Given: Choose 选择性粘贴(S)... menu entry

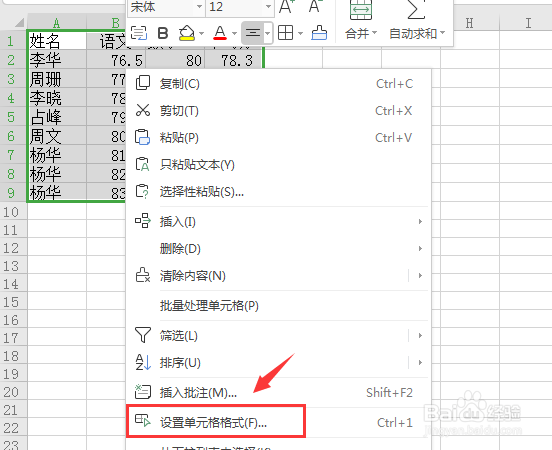Looking at the screenshot, I should [278, 192].
